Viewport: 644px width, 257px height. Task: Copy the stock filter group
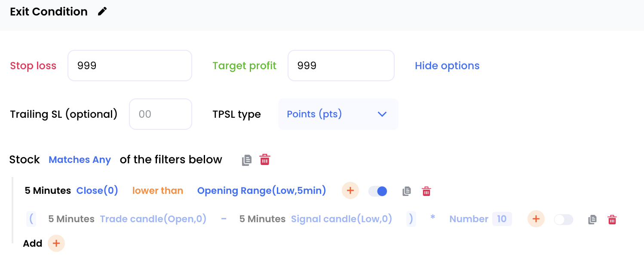pyautogui.click(x=247, y=160)
